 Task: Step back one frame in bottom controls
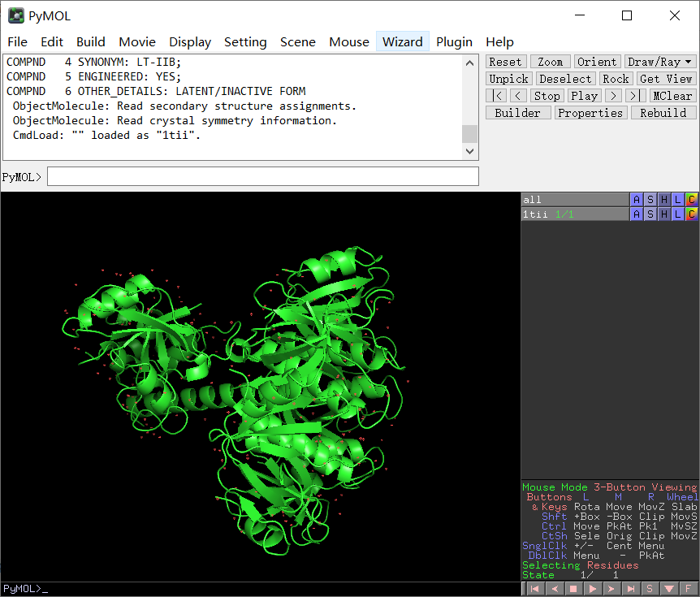[554, 589]
